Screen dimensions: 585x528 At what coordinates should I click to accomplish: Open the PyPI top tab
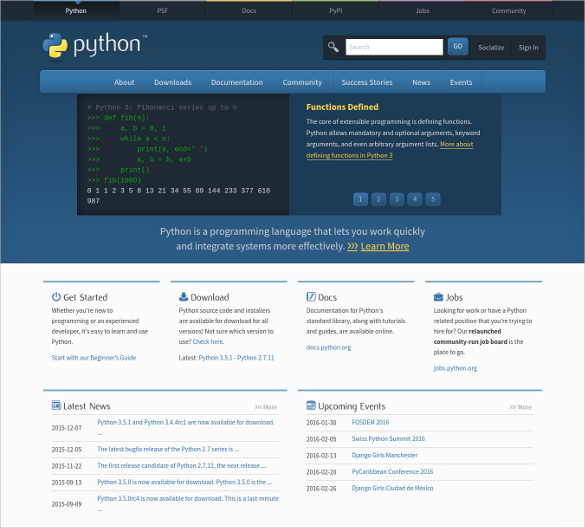click(336, 10)
